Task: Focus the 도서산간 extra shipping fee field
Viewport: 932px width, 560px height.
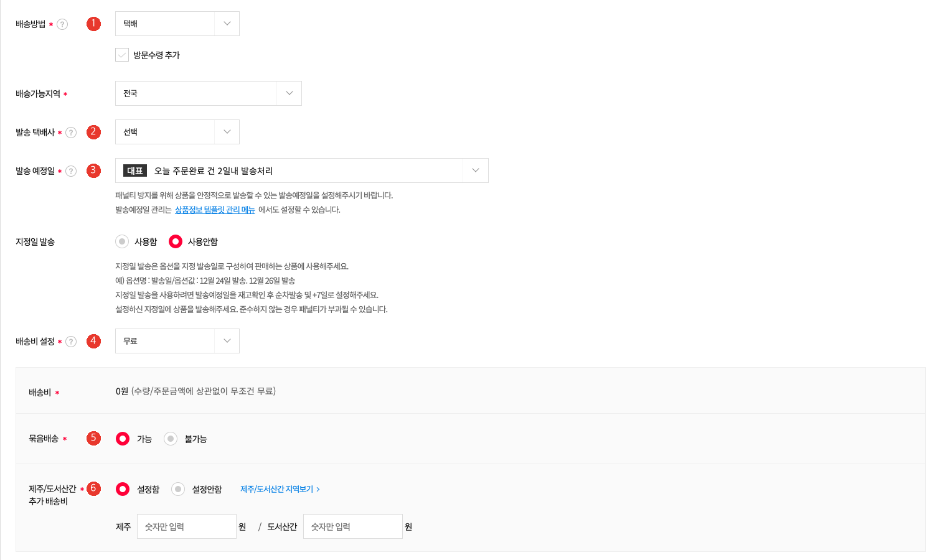Action: coord(353,526)
